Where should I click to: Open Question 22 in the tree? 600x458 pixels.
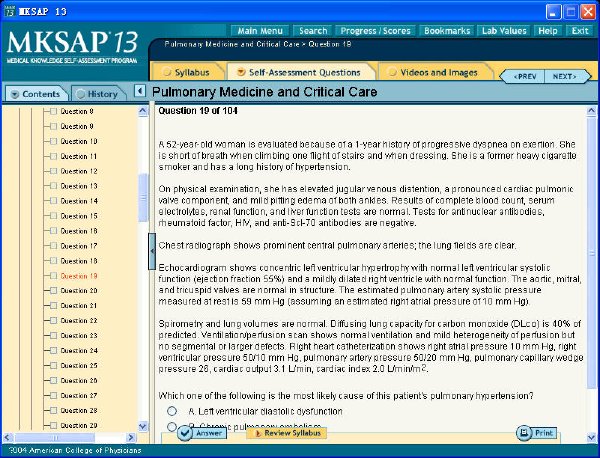(79, 321)
